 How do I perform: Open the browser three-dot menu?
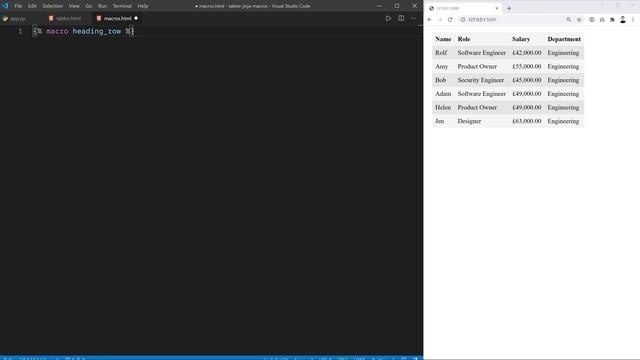(633, 20)
